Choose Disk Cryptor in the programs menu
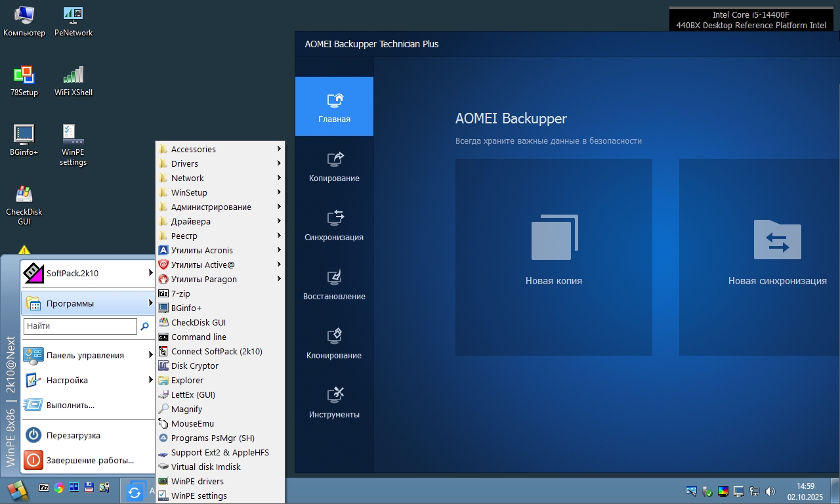The image size is (840, 504). (x=194, y=366)
